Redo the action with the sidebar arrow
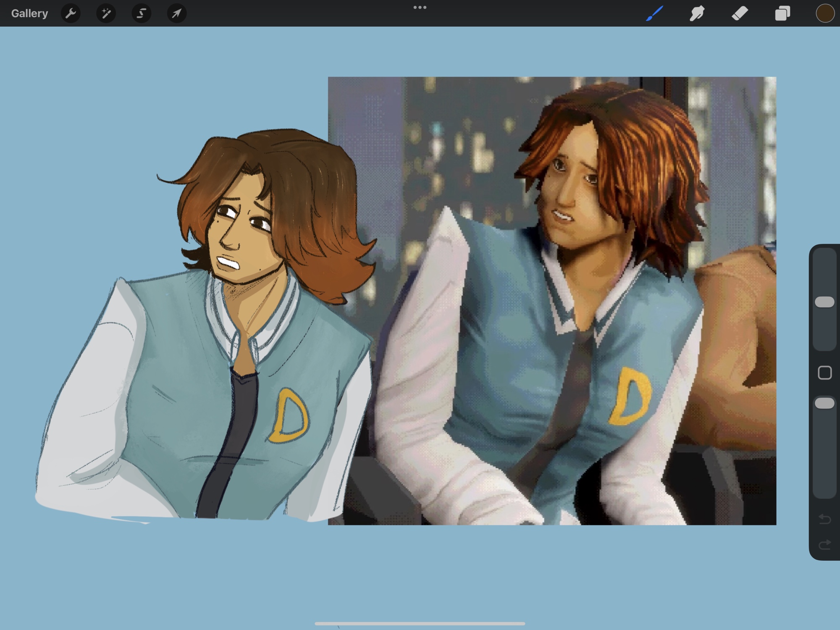 824,545
